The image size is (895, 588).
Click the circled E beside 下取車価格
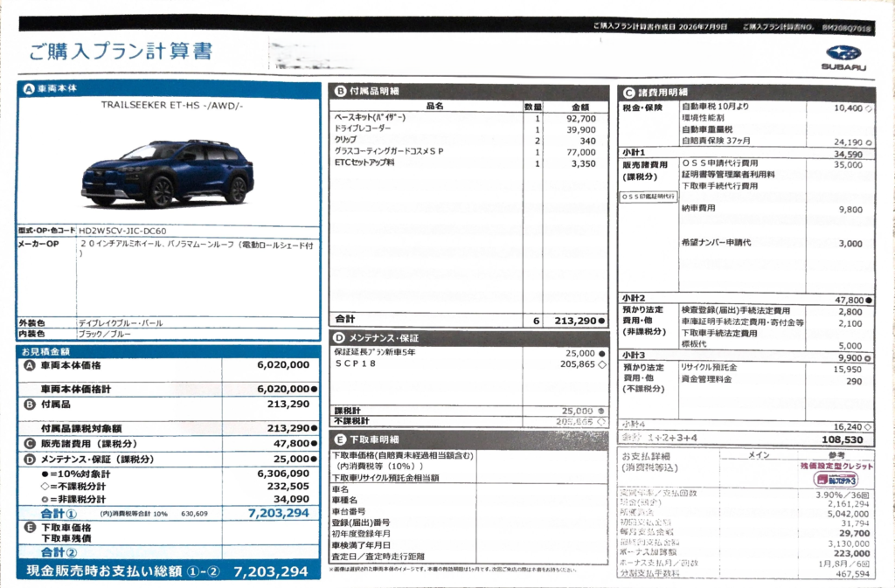pyautogui.click(x=29, y=528)
